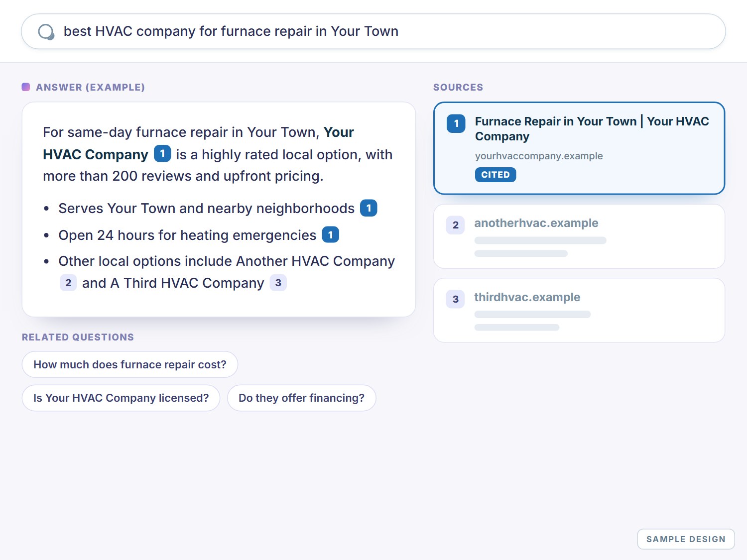Click the CITED badge
Image resolution: width=747 pixels, height=560 pixels.
(496, 175)
